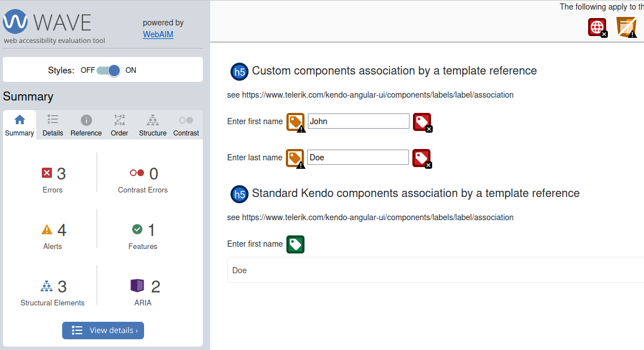Click the last name input containing Doe
This screenshot has height=350, width=644.
pyautogui.click(x=358, y=158)
